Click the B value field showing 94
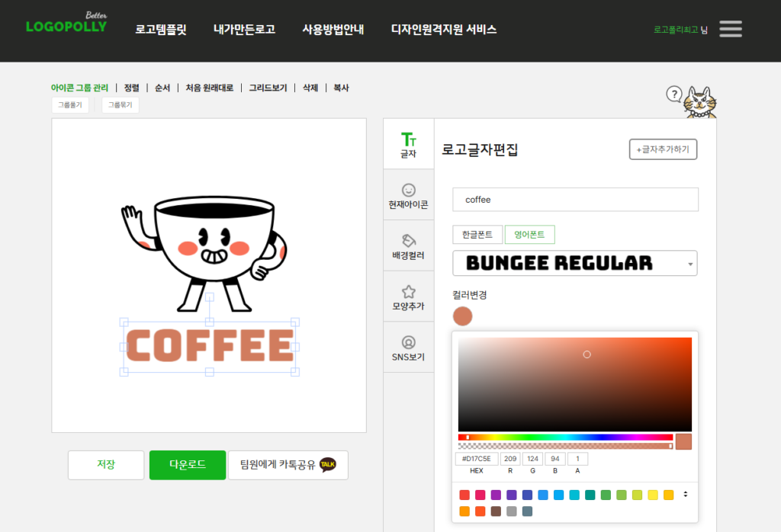 pyautogui.click(x=555, y=459)
